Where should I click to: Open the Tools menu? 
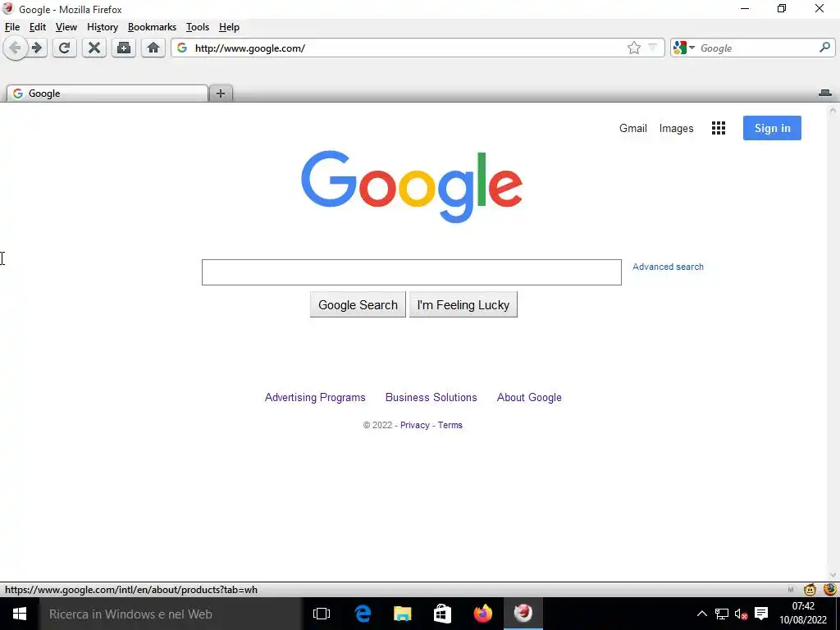pos(198,27)
